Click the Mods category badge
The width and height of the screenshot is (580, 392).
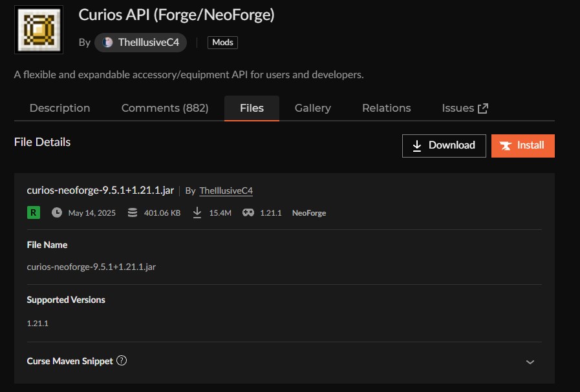coord(222,43)
